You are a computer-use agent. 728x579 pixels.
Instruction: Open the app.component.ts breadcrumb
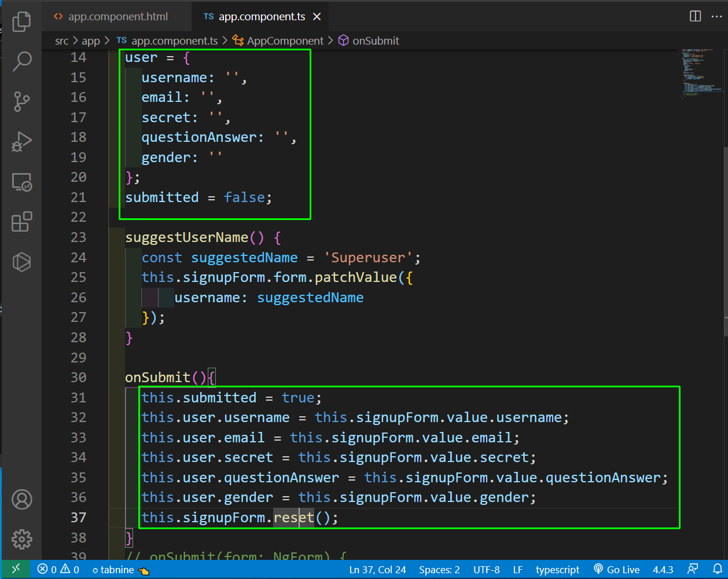[x=167, y=41]
